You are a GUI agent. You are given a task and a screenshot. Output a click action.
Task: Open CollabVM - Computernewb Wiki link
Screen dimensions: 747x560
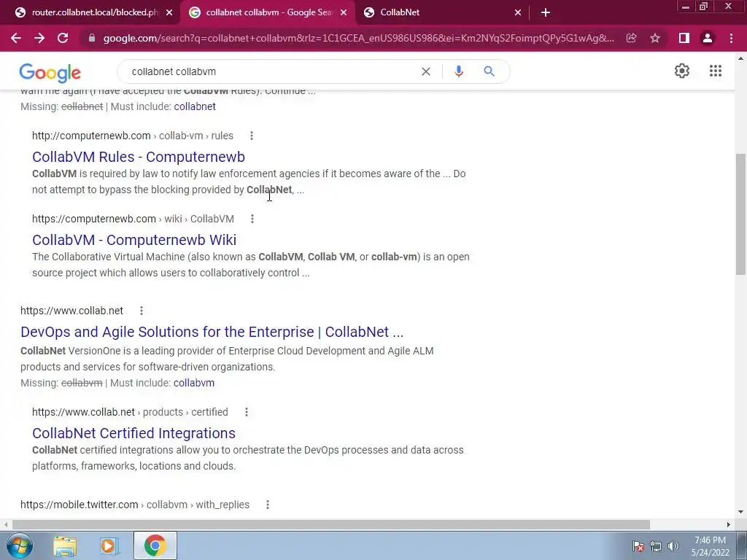click(x=134, y=240)
